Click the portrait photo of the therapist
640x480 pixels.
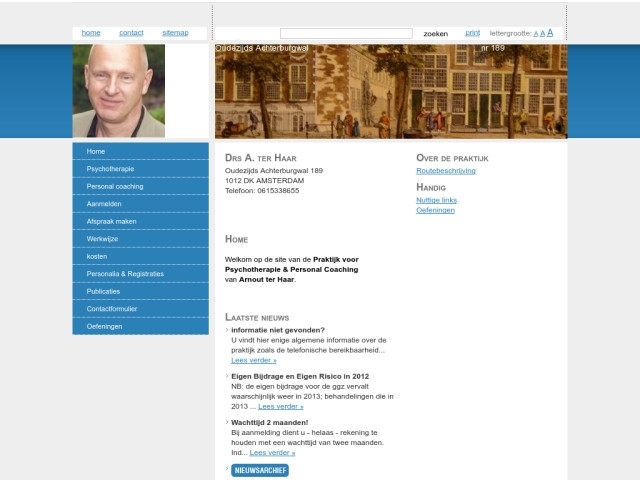click(118, 91)
